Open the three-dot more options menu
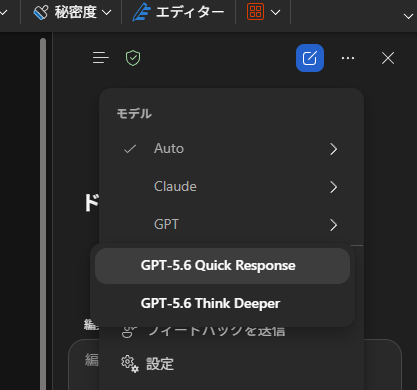417x390 pixels. coord(348,58)
